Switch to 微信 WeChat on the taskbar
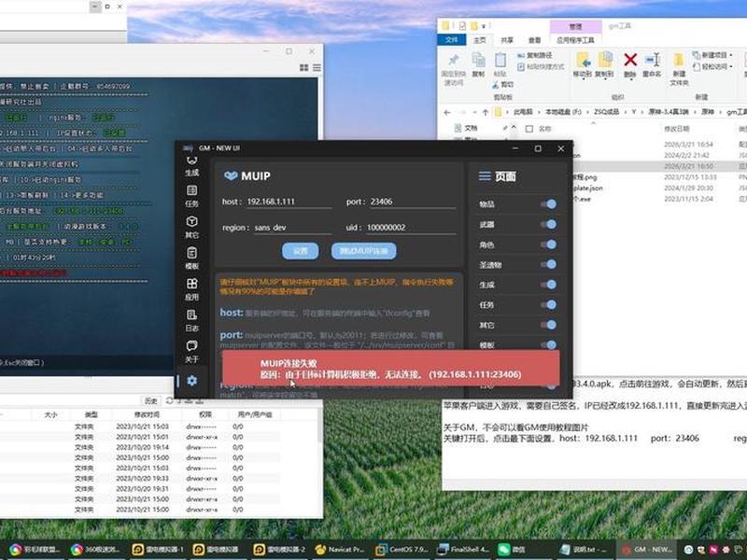Screen dimensions: 747x560 point(513,550)
